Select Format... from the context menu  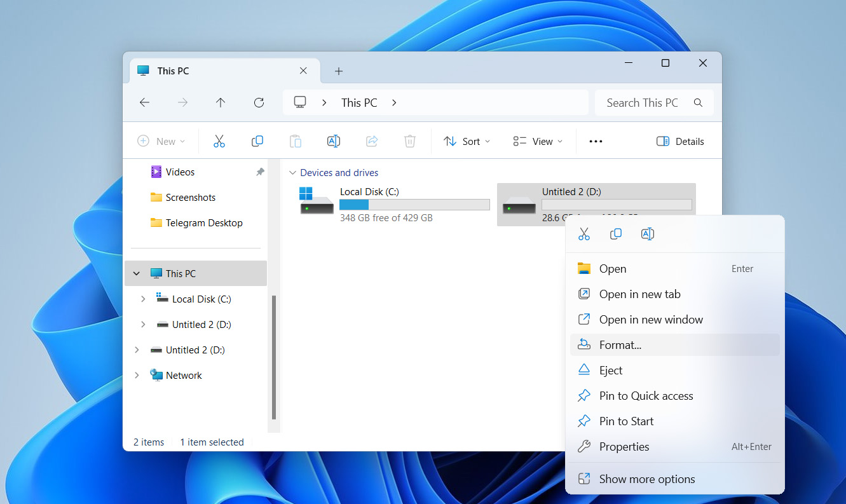pos(620,345)
